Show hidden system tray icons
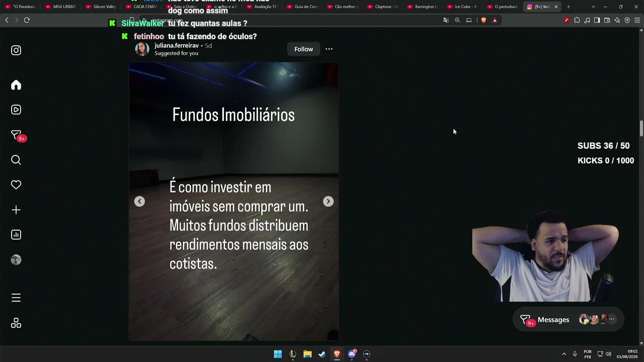Image resolution: width=644 pixels, height=362 pixels. (x=564, y=354)
